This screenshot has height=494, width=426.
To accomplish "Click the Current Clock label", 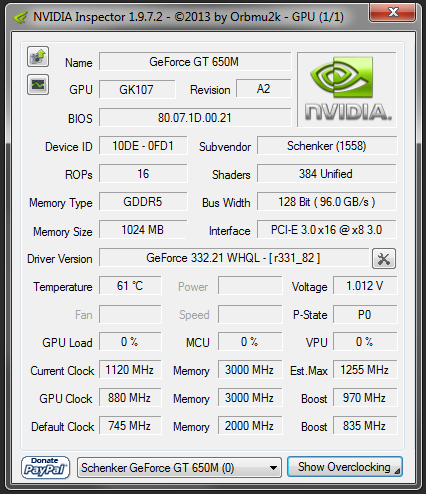I will point(62,371).
